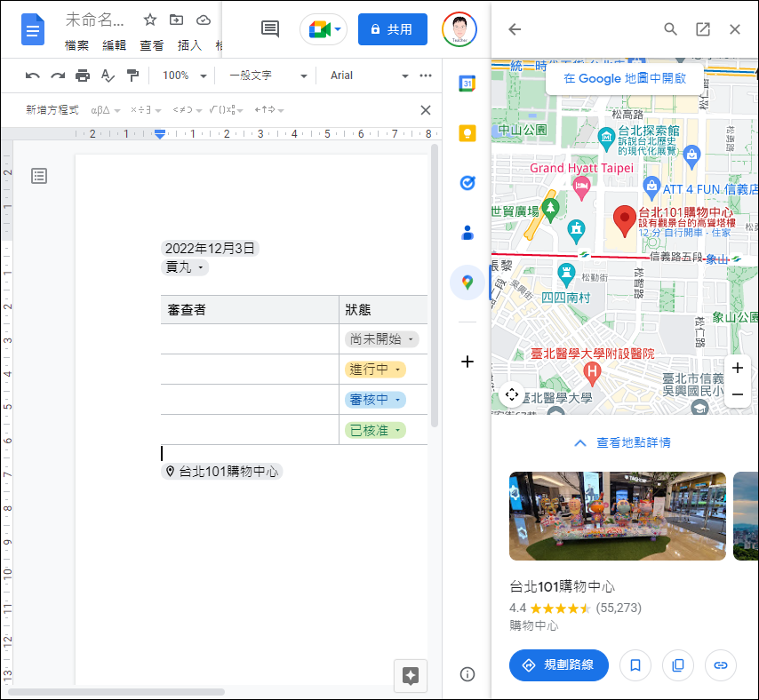Click the info icon at side panel bottom
Viewport: 759px width, 700px height.
click(467, 674)
